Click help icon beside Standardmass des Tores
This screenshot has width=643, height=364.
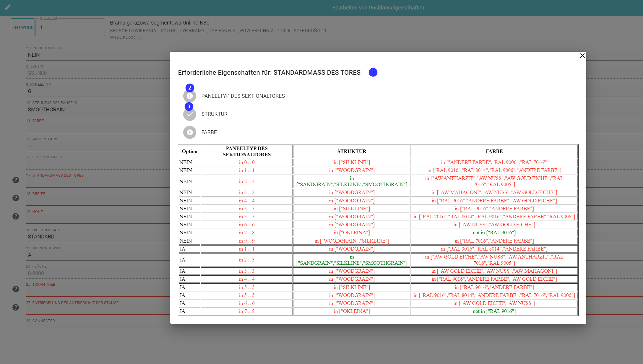coord(16,180)
